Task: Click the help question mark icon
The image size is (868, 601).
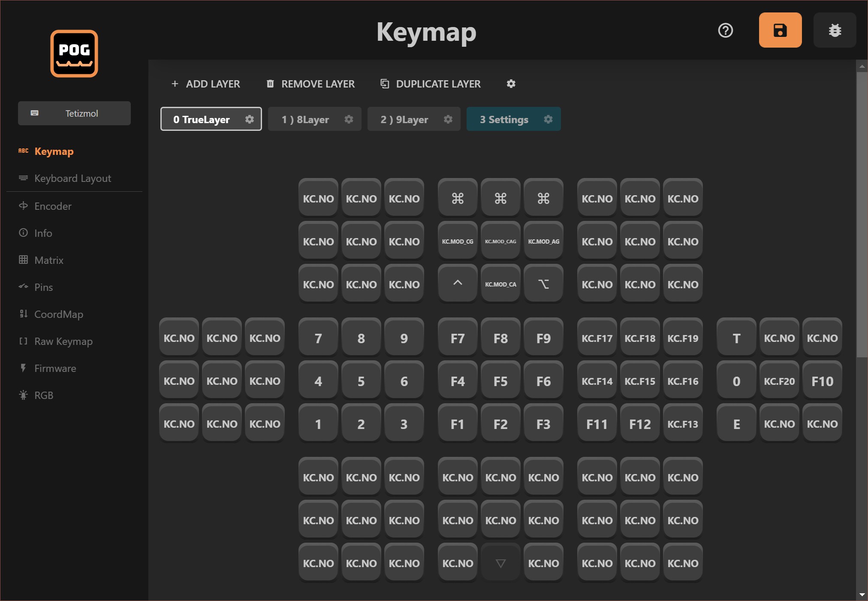Action: [725, 30]
